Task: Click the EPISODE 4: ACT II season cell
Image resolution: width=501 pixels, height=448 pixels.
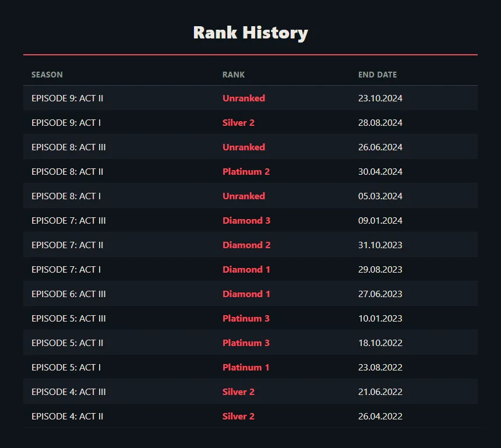Action: [x=68, y=417]
